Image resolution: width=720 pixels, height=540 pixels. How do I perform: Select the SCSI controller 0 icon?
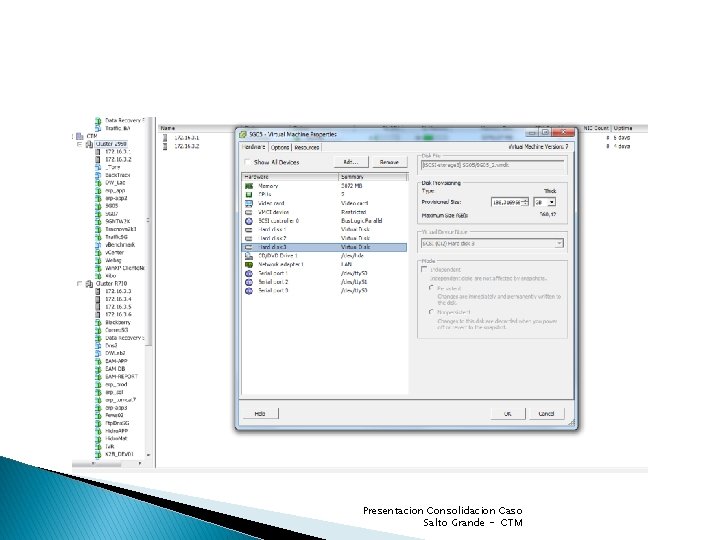pos(249,221)
